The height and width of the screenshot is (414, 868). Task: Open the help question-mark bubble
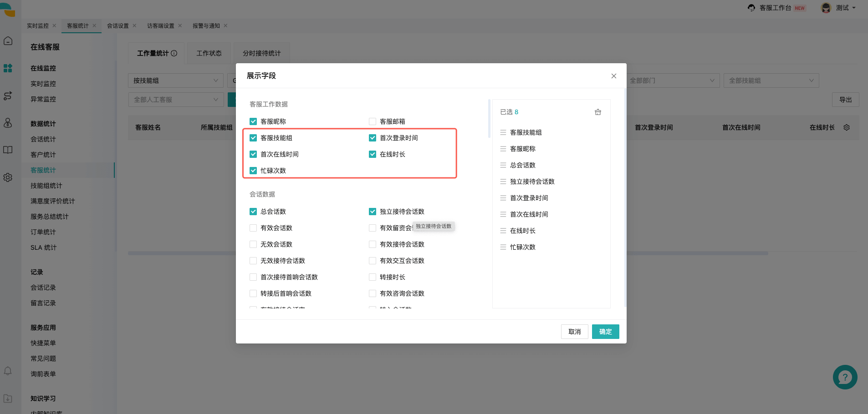[x=845, y=377]
